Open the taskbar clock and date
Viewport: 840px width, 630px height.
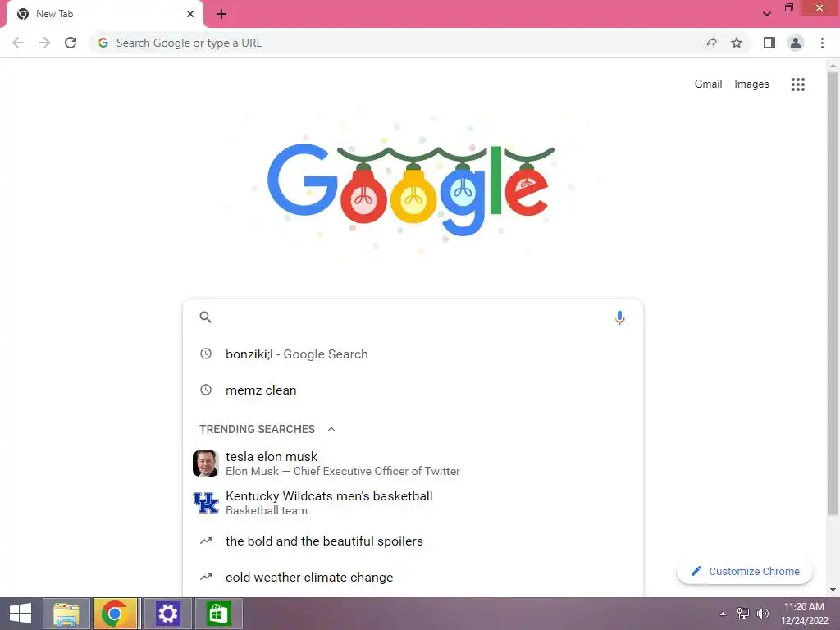click(x=804, y=614)
